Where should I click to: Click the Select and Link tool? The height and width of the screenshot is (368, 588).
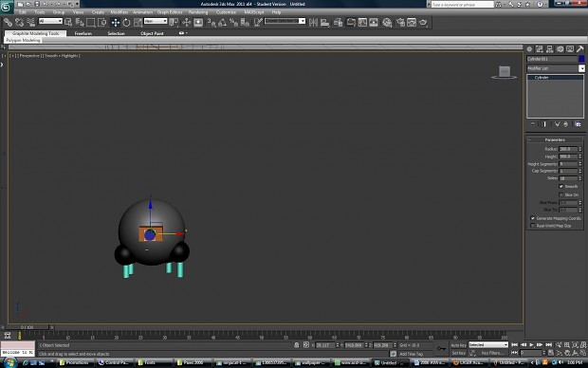(8, 23)
